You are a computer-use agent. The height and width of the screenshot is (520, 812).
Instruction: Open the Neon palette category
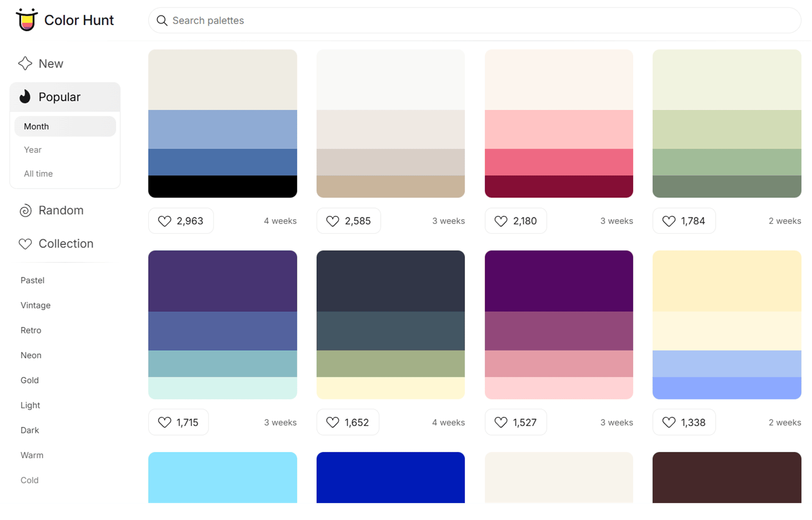pos(31,355)
